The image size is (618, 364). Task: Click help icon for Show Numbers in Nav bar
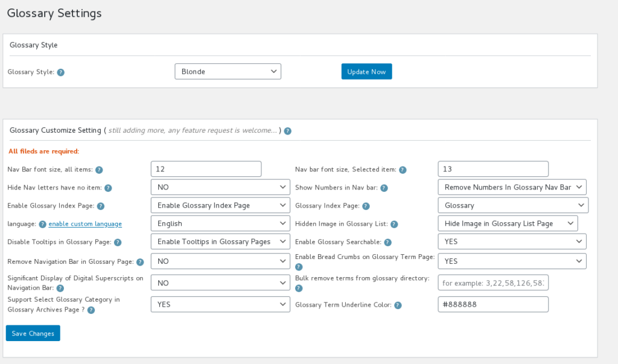[384, 188]
